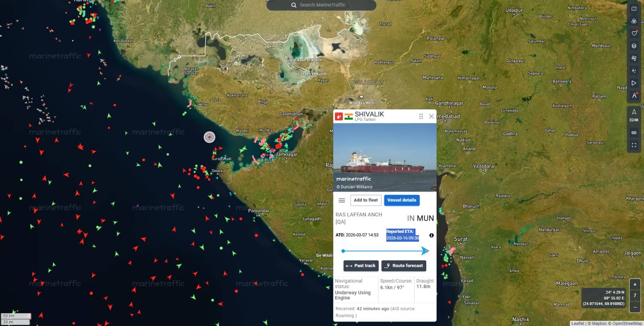Zoom in with the plus button

[x=635, y=284]
